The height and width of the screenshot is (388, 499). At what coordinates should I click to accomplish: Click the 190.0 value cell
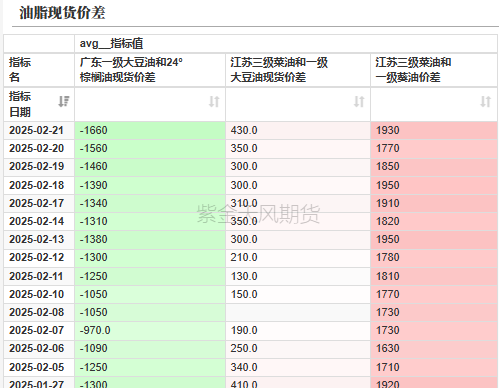point(298,330)
